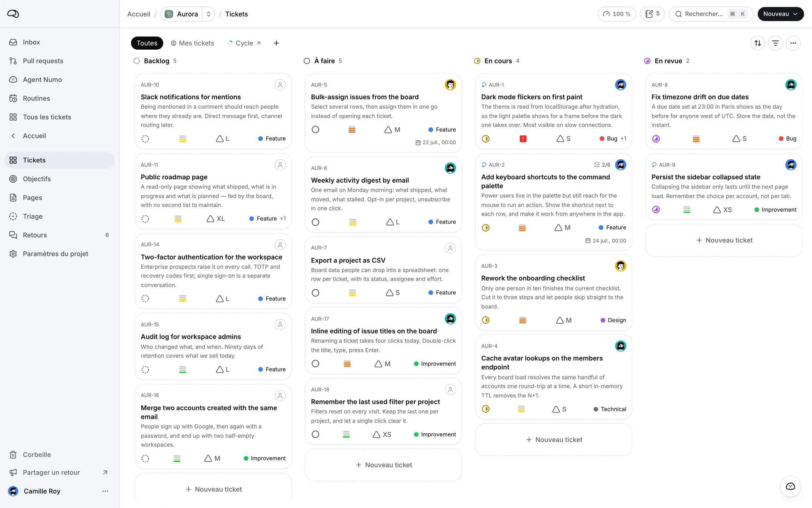The height and width of the screenshot is (508, 812).
Task: Select the Toutes view tab
Action: 147,43
